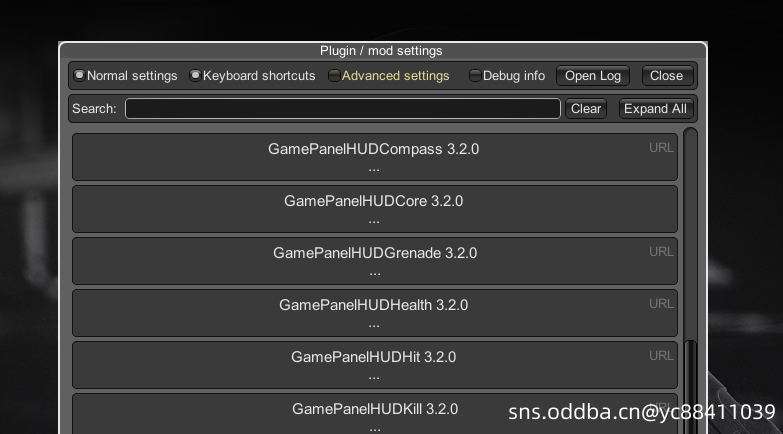Open URL link for GamePanelHUDGrenade
The height and width of the screenshot is (434, 783).
[x=661, y=252]
